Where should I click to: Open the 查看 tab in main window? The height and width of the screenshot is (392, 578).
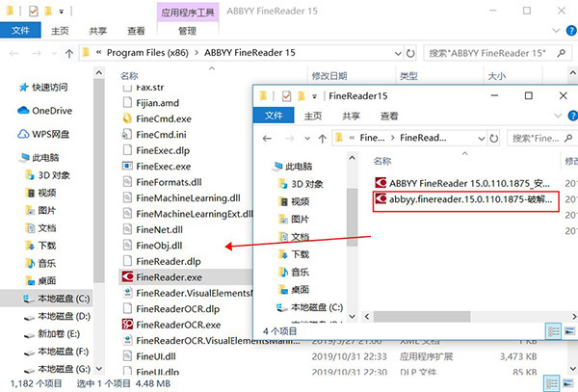pos(136,32)
